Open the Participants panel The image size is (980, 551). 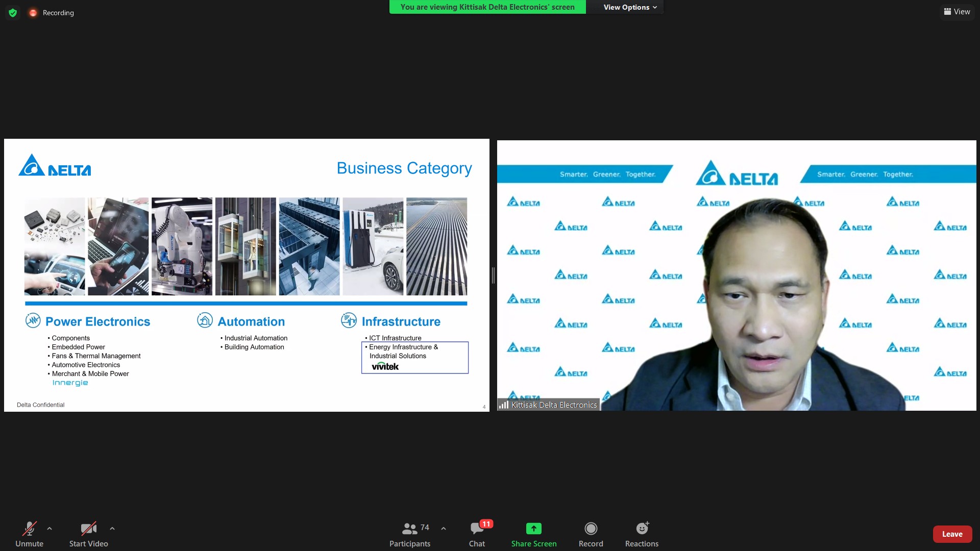click(x=410, y=534)
